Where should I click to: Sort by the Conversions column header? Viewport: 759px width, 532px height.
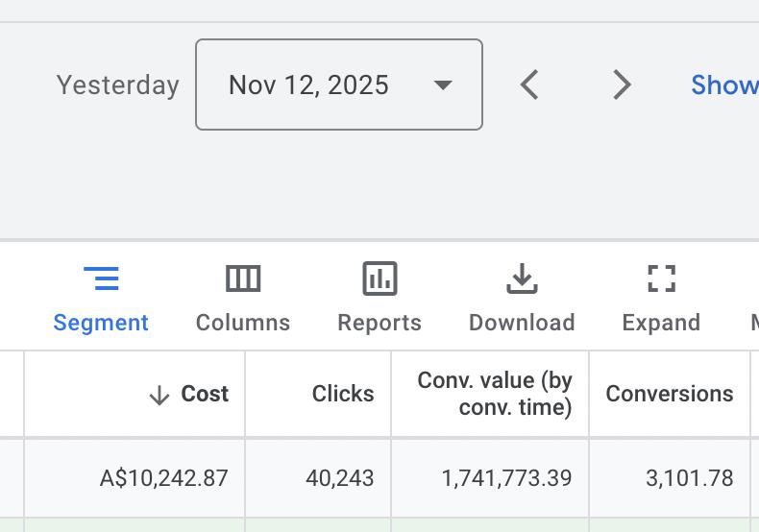(x=670, y=394)
